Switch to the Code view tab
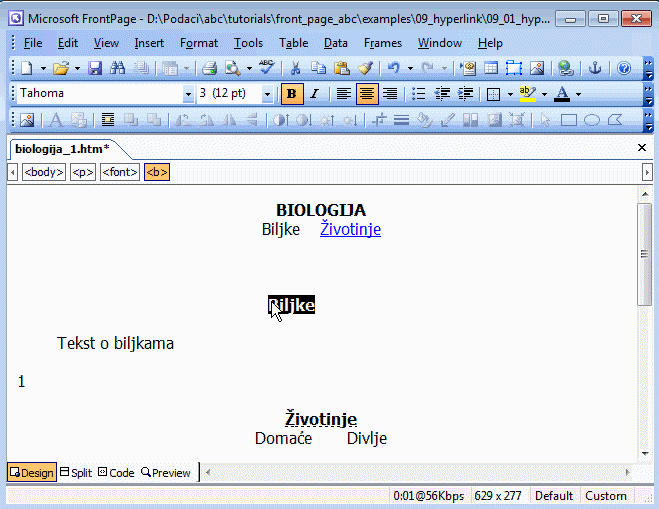The height and width of the screenshot is (509, 659). point(116,473)
